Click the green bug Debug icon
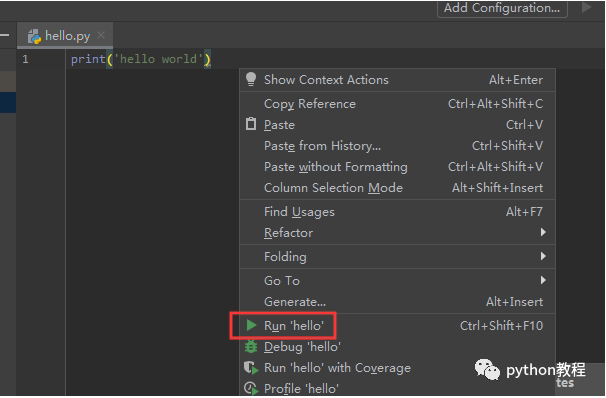Screen dimensions: 606x398 coord(251,347)
